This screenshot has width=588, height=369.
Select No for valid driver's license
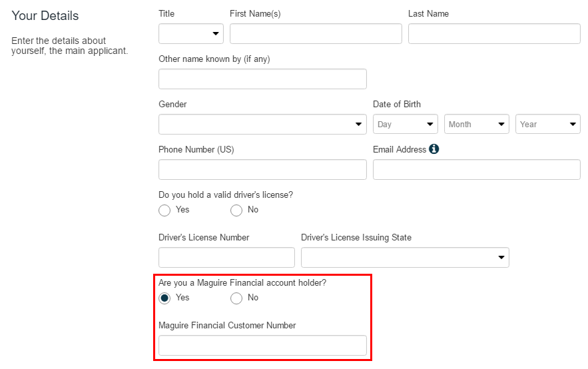[x=236, y=210]
